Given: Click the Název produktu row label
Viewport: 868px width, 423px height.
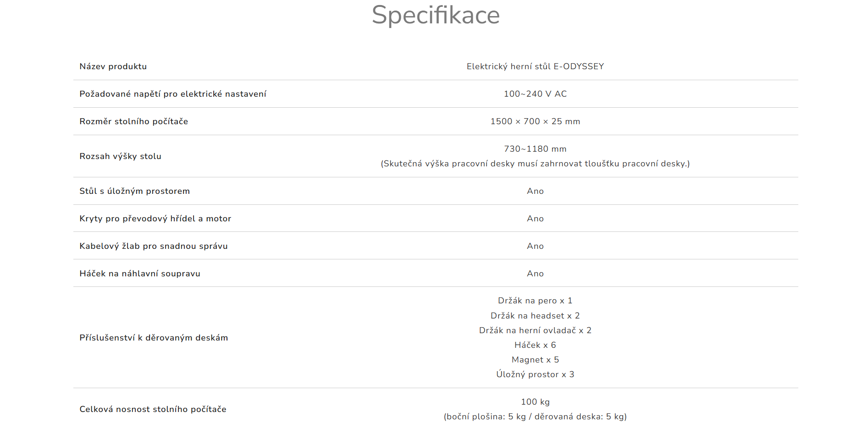Looking at the screenshot, I should pos(113,66).
